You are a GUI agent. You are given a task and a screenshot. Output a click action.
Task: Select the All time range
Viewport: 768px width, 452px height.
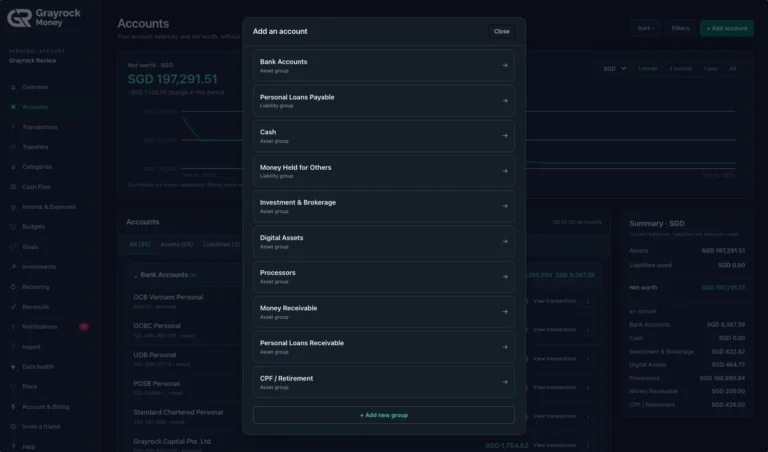(733, 69)
